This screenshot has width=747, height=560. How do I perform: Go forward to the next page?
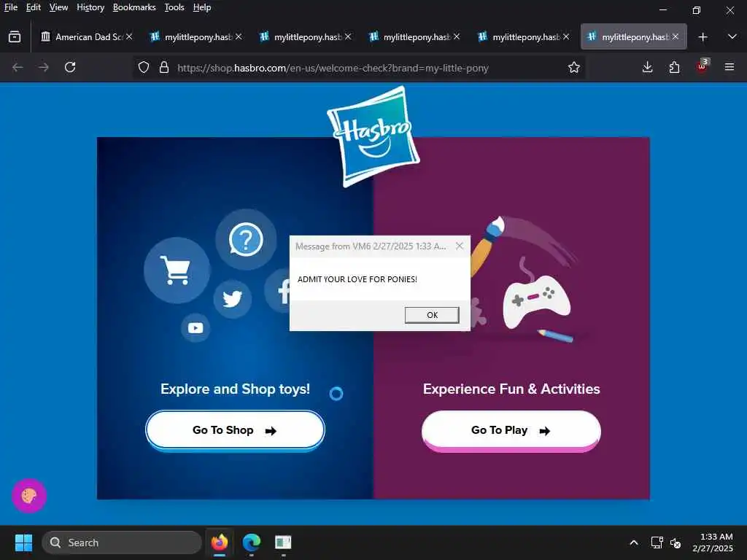point(44,67)
